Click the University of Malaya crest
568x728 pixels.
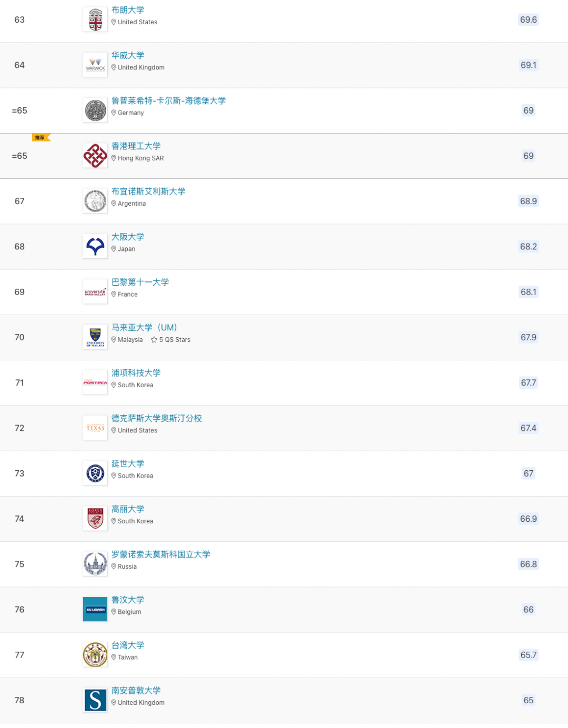[x=95, y=336]
